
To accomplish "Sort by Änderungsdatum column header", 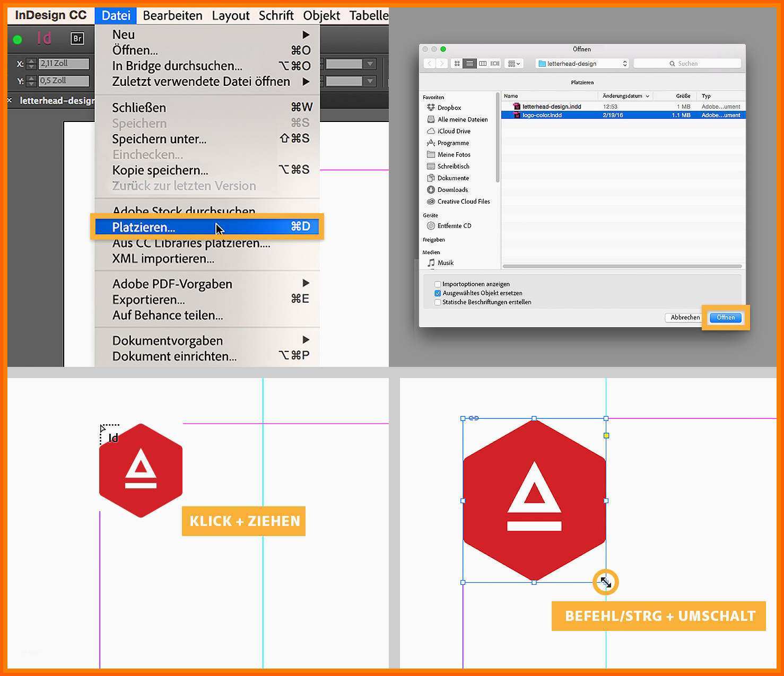I will 625,96.
